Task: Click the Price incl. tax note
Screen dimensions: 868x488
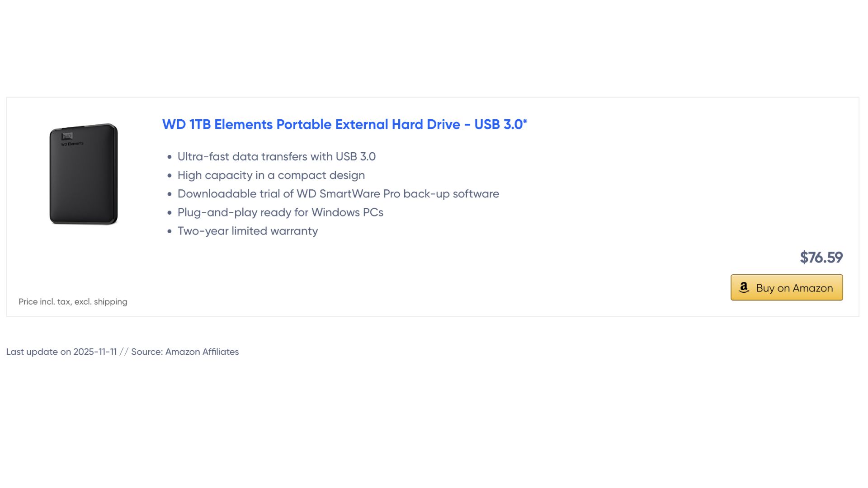Action: tap(73, 302)
